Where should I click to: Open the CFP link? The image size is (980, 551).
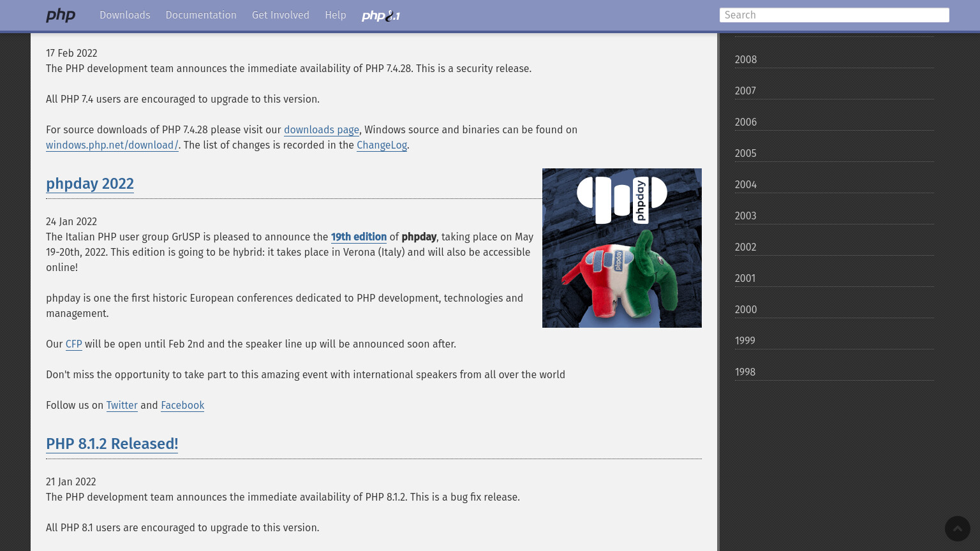point(74,344)
